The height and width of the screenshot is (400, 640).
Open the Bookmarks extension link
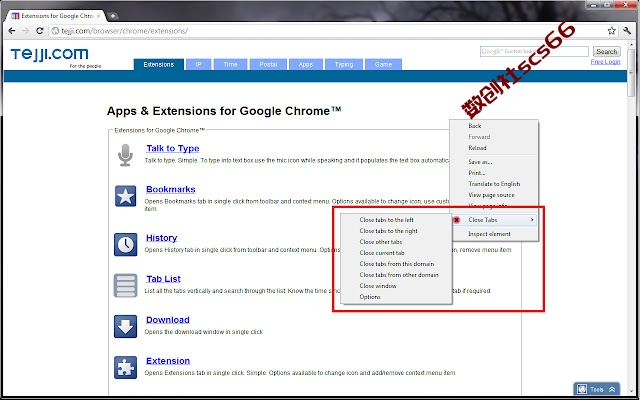[171, 189]
